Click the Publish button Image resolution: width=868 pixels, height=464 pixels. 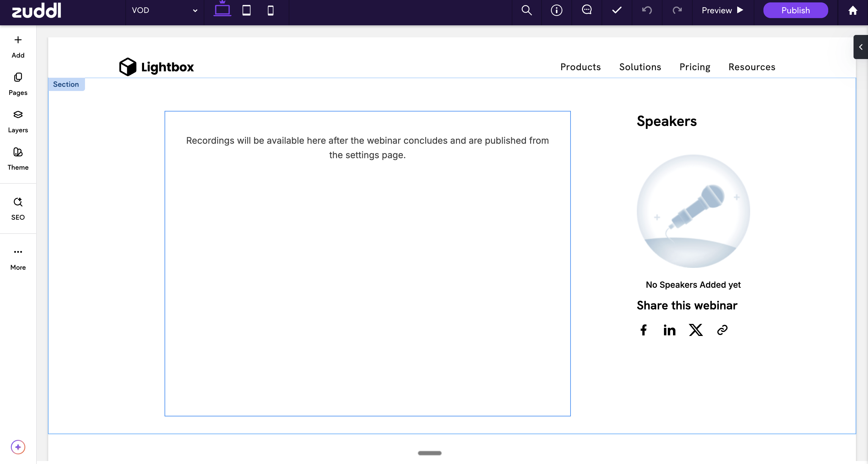[795, 11]
